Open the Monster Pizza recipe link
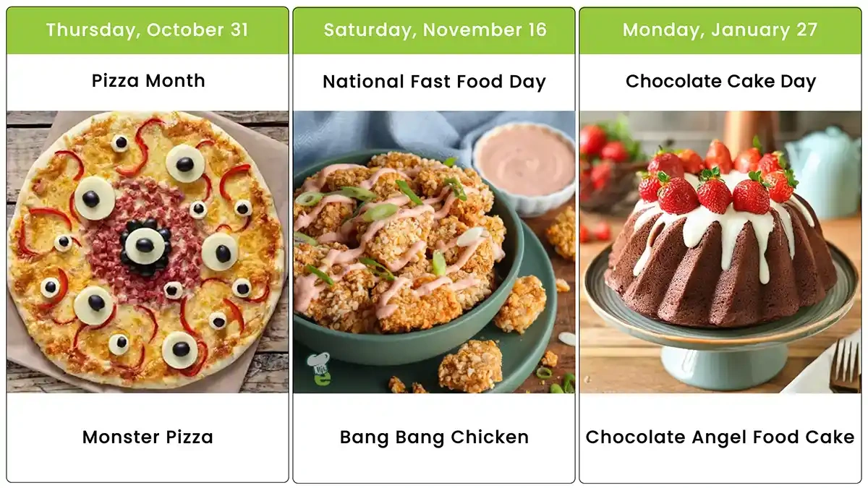The width and height of the screenshot is (868, 488). pos(148,437)
